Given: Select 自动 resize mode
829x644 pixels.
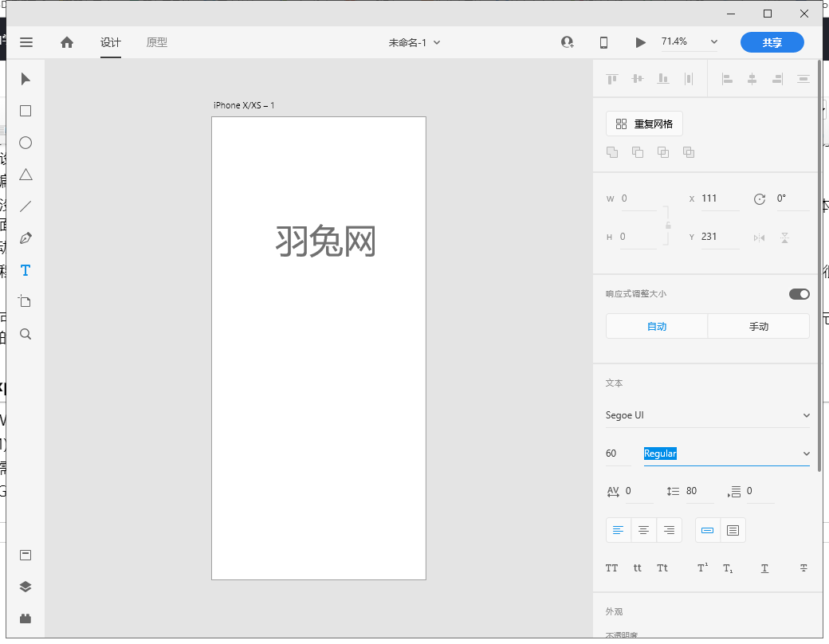Looking at the screenshot, I should (657, 326).
